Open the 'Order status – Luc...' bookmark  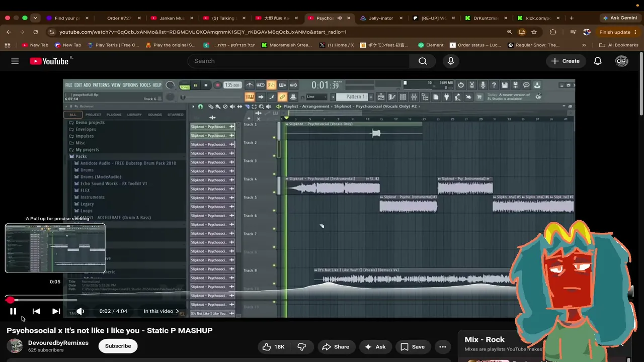475,45
